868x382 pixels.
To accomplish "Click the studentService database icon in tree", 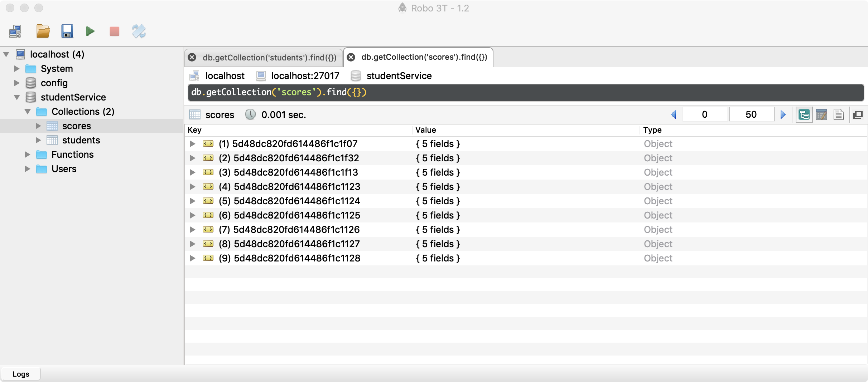I will point(31,97).
